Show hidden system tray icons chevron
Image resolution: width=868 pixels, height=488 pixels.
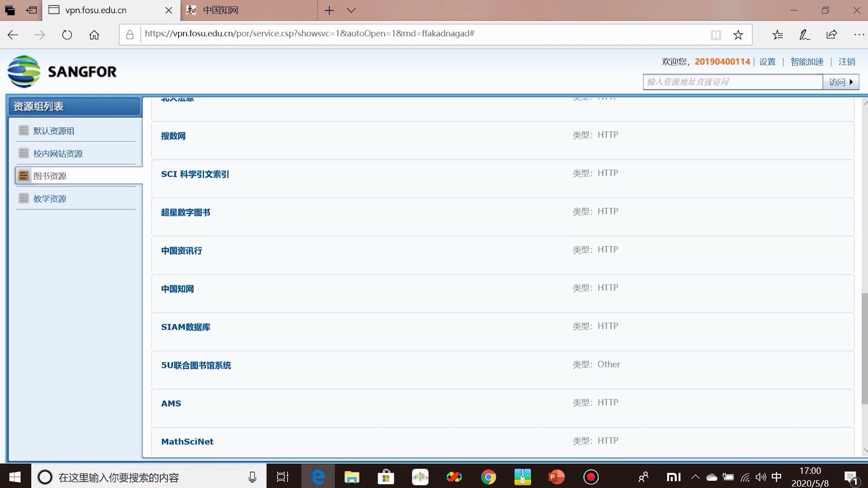695,477
